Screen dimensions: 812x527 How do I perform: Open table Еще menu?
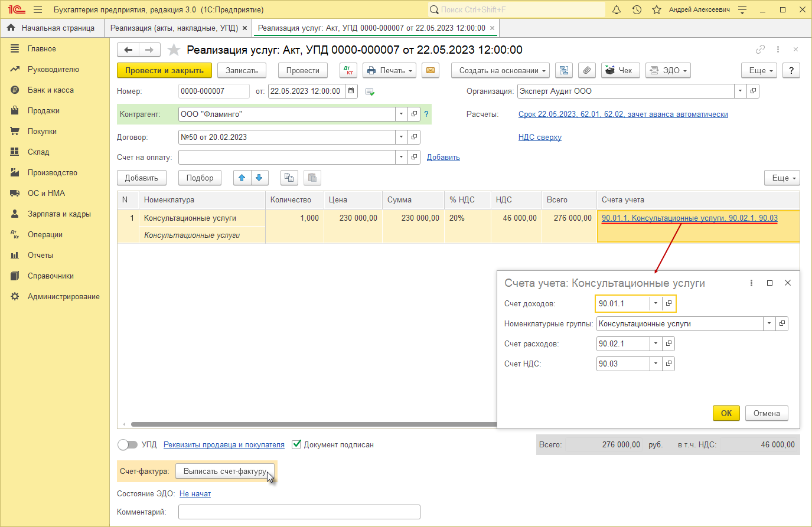782,178
